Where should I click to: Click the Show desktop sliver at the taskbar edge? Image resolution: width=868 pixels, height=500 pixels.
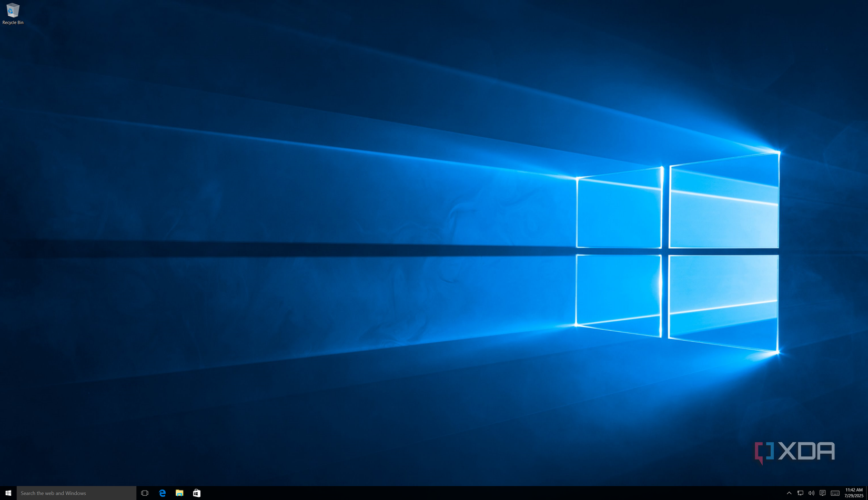867,493
